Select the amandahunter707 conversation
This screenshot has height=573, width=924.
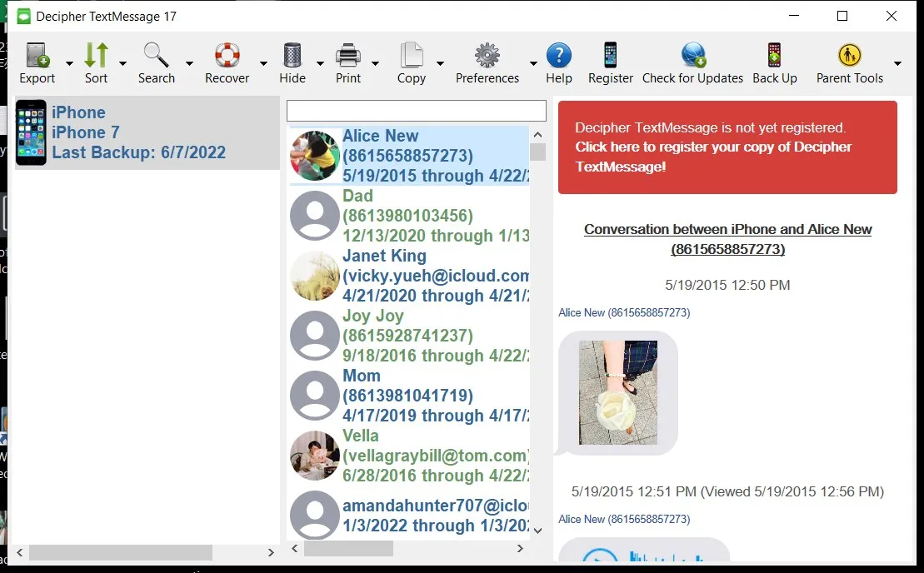coord(410,516)
